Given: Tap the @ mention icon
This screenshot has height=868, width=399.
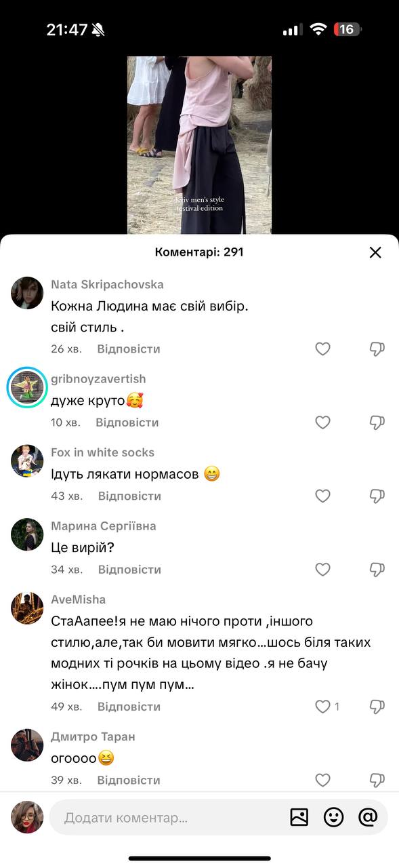Looking at the screenshot, I should [368, 817].
